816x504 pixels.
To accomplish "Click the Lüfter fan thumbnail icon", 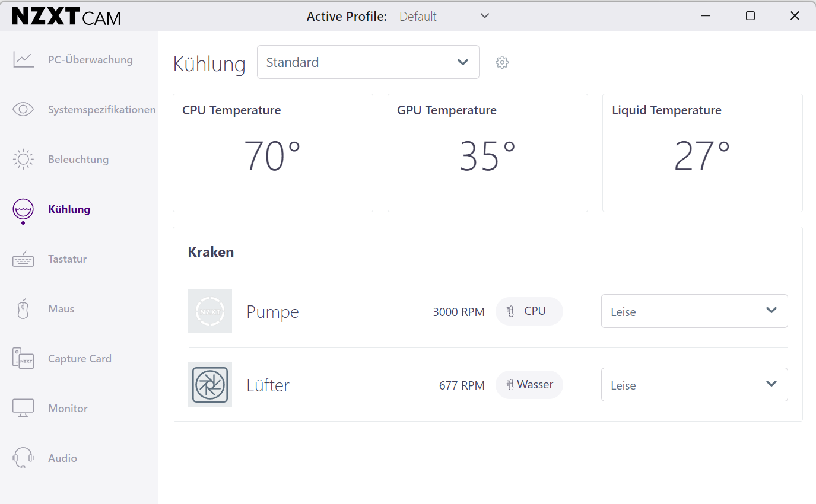I will pos(209,384).
